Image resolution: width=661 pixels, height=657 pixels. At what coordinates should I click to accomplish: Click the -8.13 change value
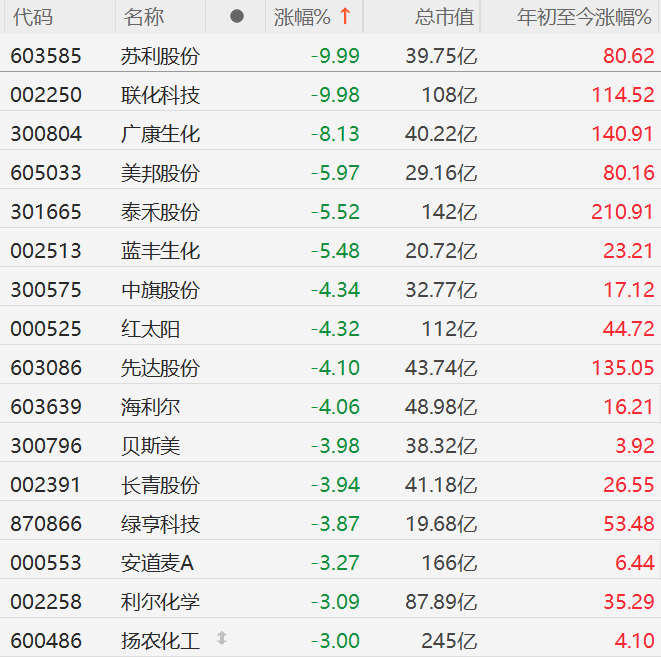pos(335,134)
